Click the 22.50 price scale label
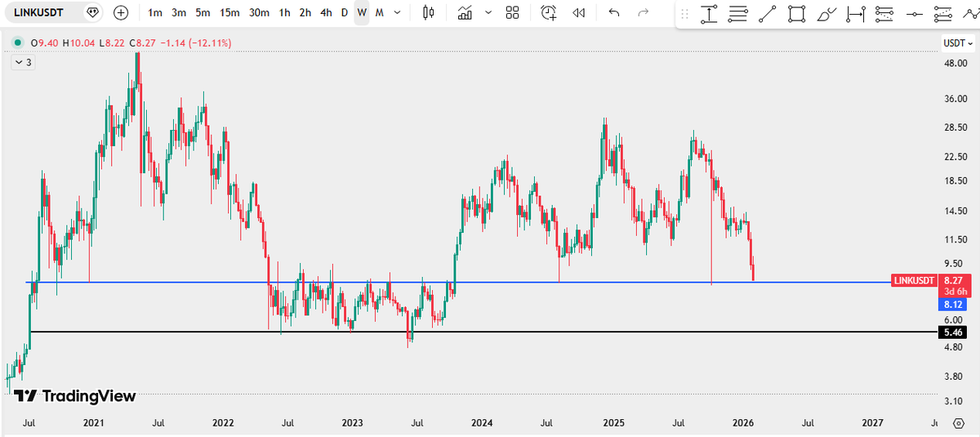This screenshot has height=437, width=980. pos(955,157)
